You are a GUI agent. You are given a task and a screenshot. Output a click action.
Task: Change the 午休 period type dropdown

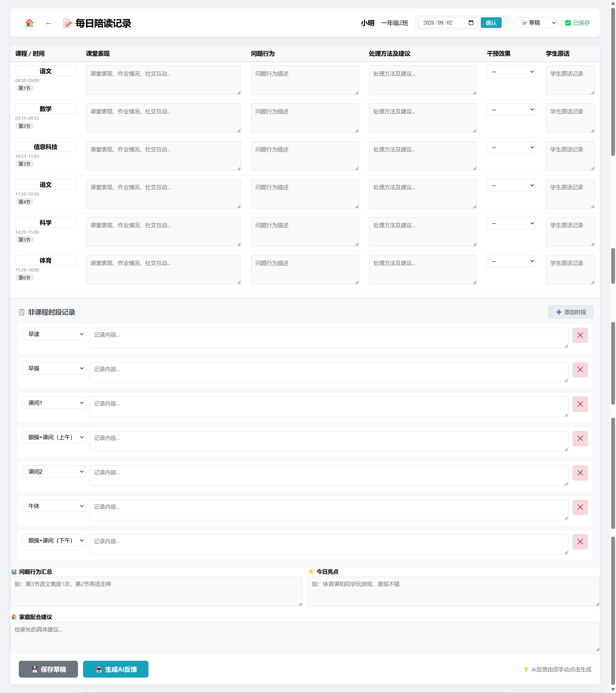54,506
